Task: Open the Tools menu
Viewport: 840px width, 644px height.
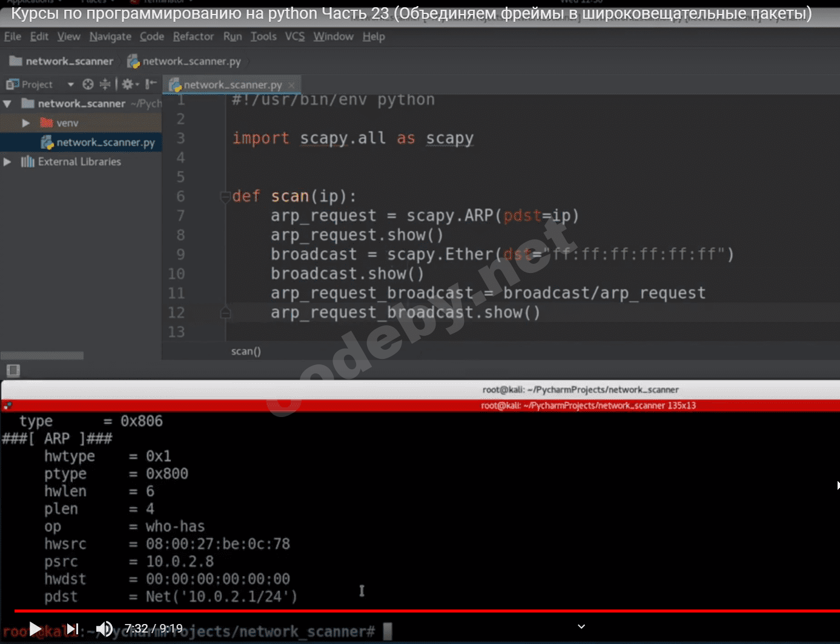Action: click(263, 36)
